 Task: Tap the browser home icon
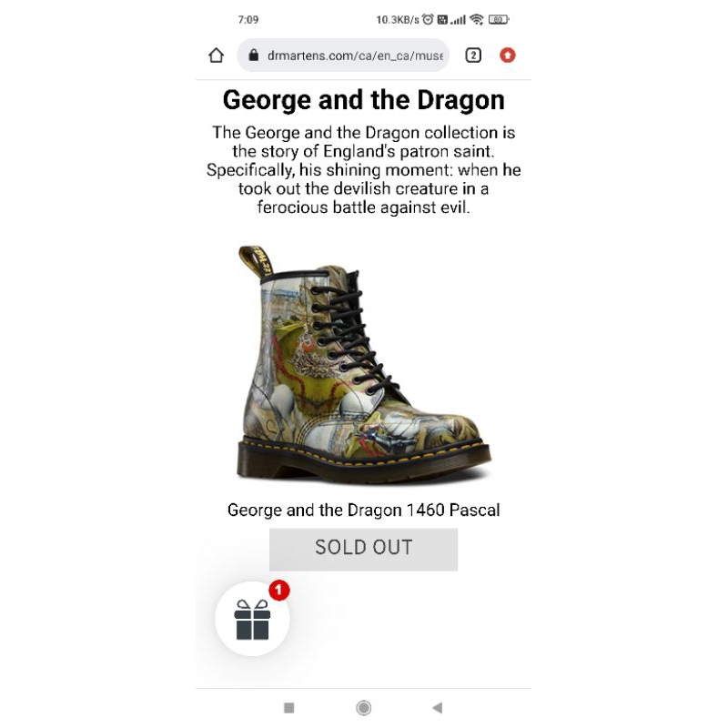[x=216, y=56]
